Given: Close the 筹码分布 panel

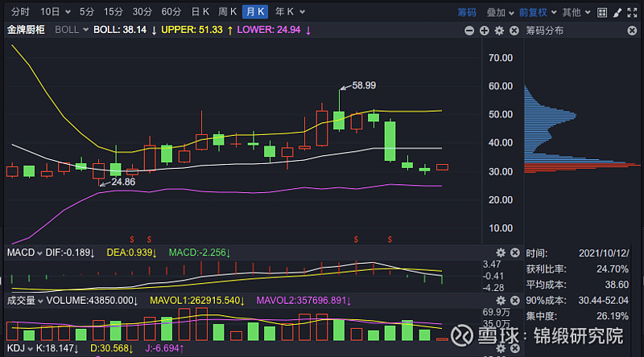Looking at the screenshot, I should [632, 31].
